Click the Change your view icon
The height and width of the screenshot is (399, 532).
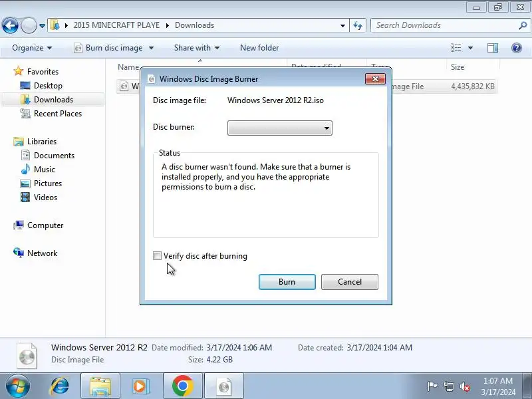[x=456, y=48]
